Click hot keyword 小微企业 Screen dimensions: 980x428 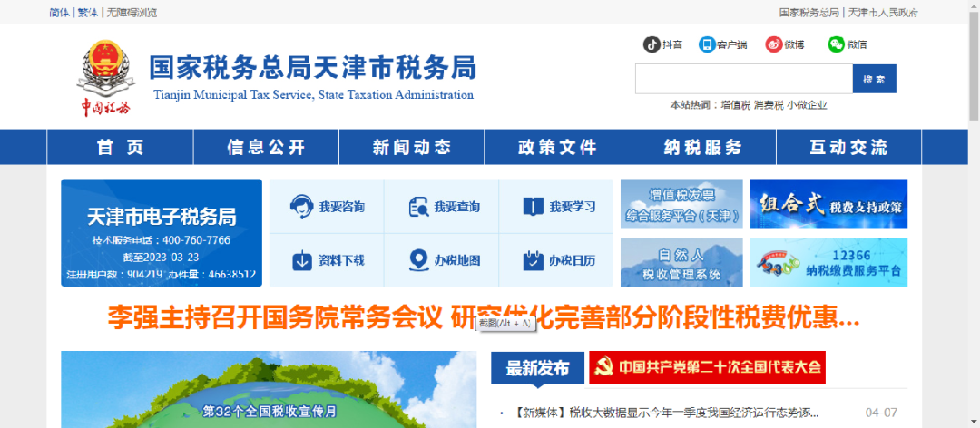[x=807, y=105]
